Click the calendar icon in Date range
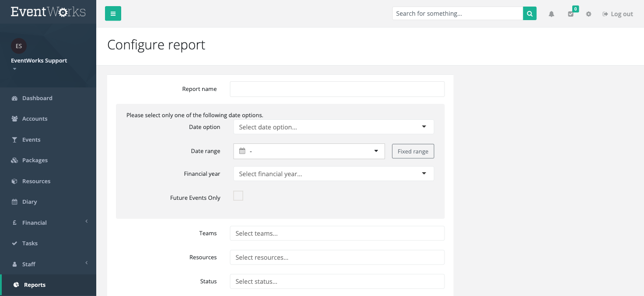The width and height of the screenshot is (644, 296). point(242,151)
